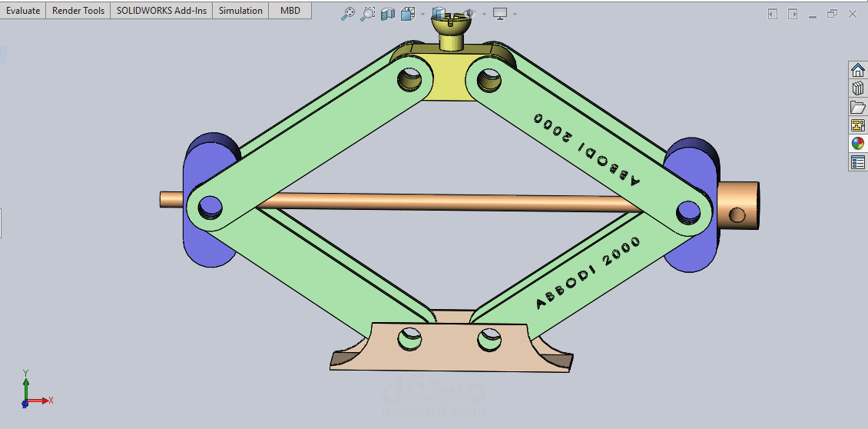
Task: Click the View Settings monitor icon
Action: tap(500, 14)
